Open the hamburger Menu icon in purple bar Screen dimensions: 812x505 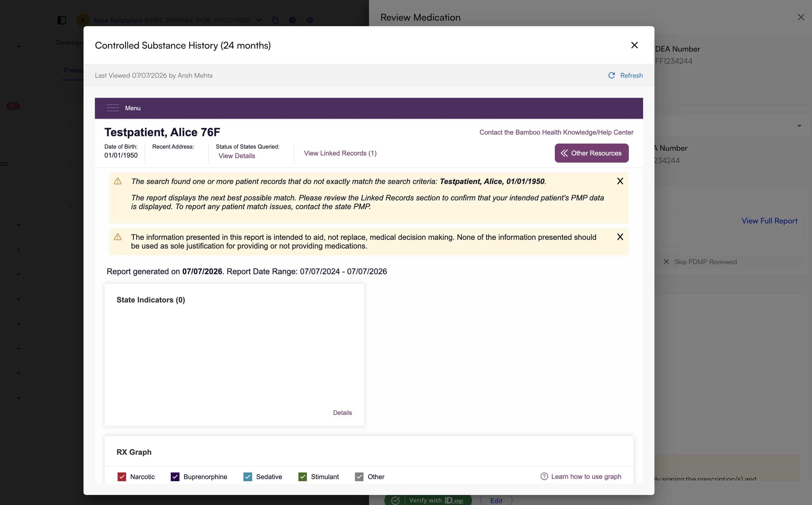(x=113, y=108)
